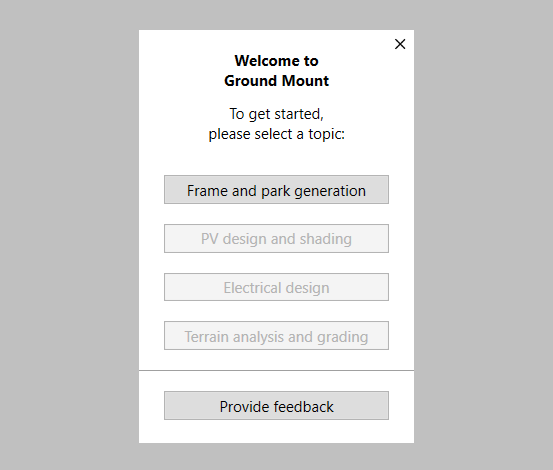
Task: Click the separator line above Provide feedback
Action: pos(276,371)
